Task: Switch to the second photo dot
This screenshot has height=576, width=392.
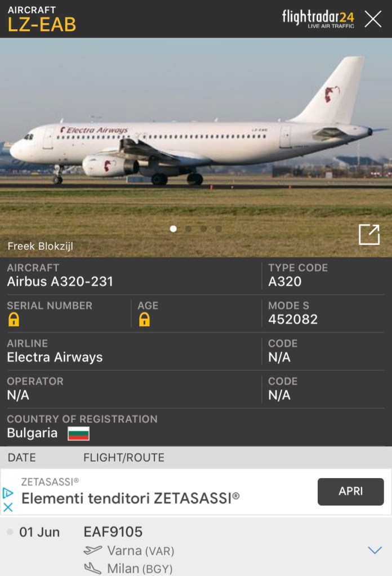Action: 189,229
